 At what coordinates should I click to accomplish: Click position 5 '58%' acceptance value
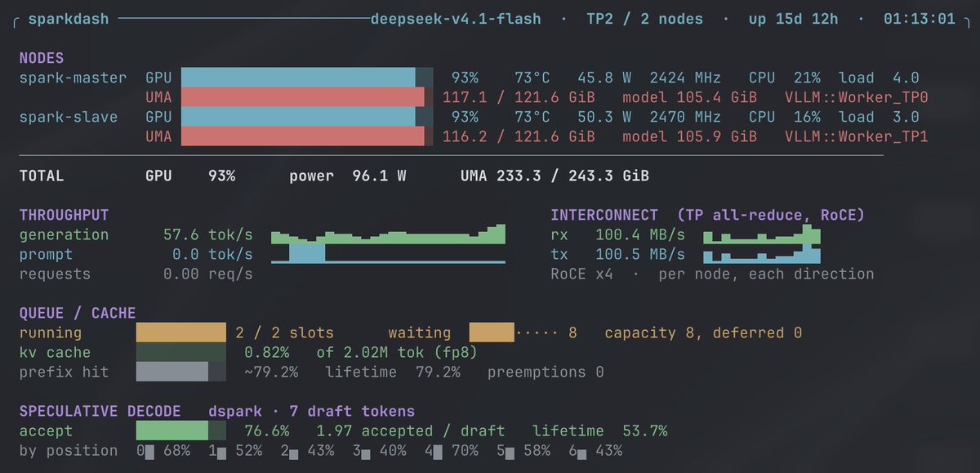[536, 451]
